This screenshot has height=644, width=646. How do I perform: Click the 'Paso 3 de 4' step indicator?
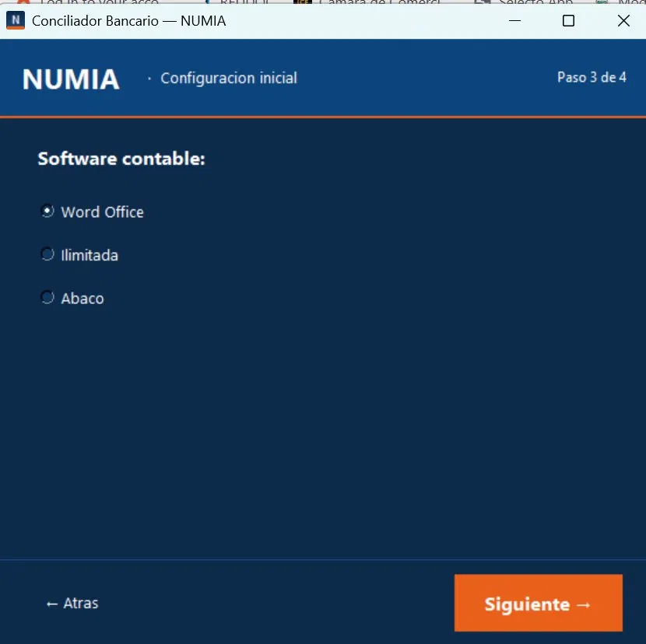click(592, 77)
